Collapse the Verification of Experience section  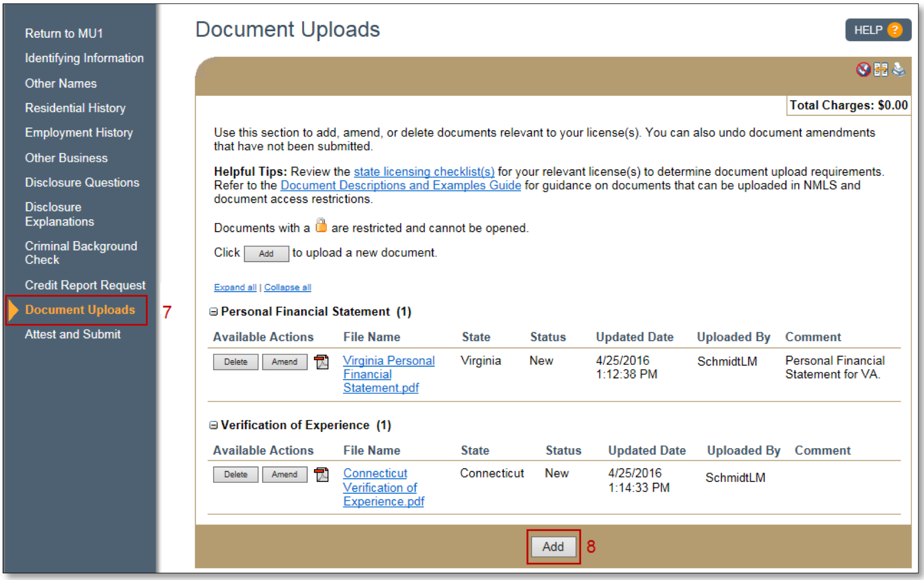pos(213,425)
